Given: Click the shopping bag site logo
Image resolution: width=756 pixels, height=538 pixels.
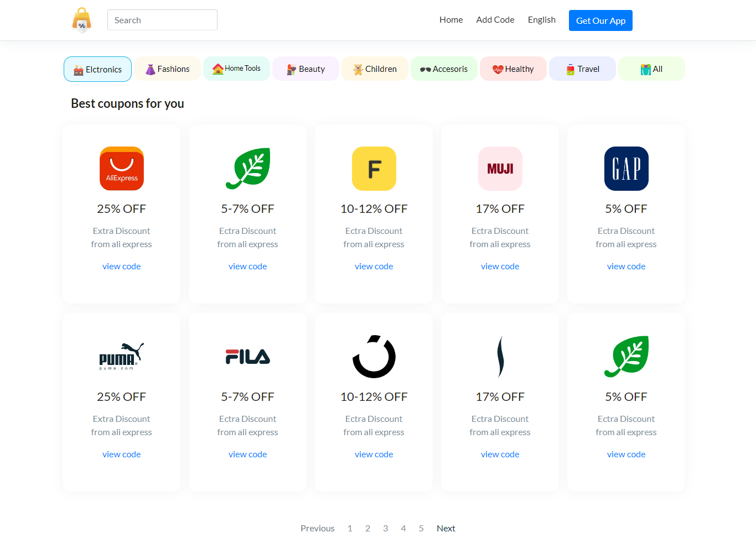Looking at the screenshot, I should (82, 20).
